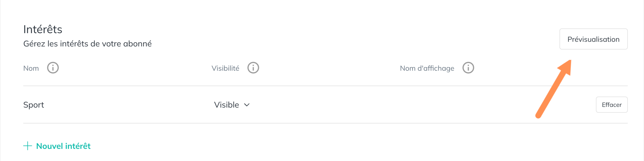Click the Nom column header

31,68
